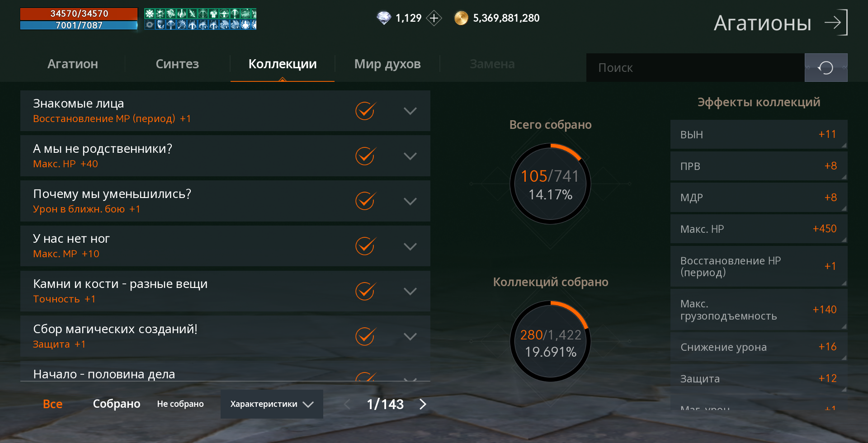Go to next collections page arrow

423,404
